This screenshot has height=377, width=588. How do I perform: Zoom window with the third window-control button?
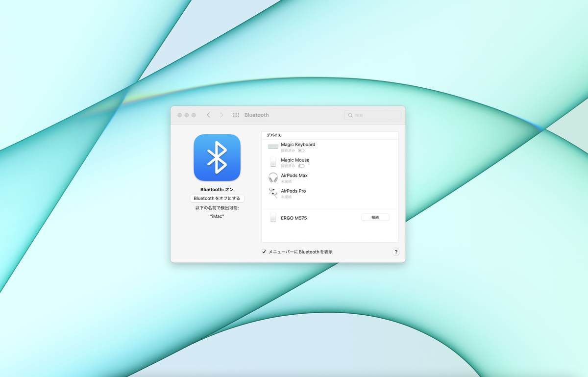[x=194, y=115]
